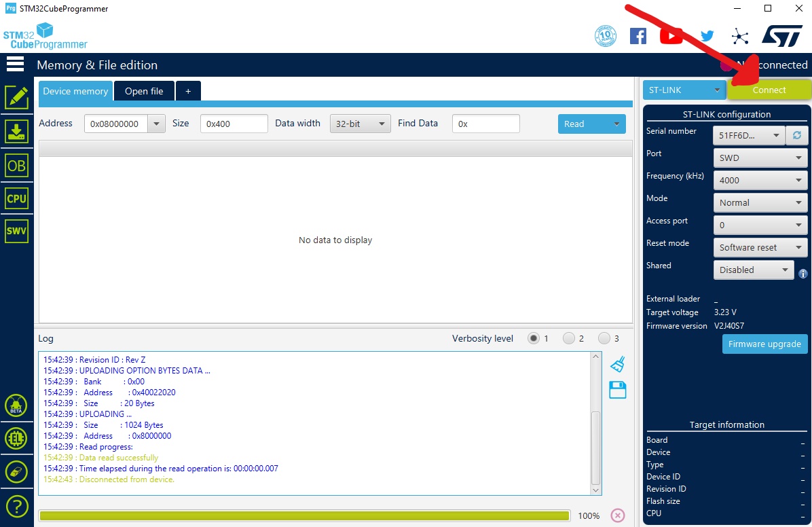The height and width of the screenshot is (527, 812).
Task: Click the broom icon to clear the log
Action: (x=618, y=364)
